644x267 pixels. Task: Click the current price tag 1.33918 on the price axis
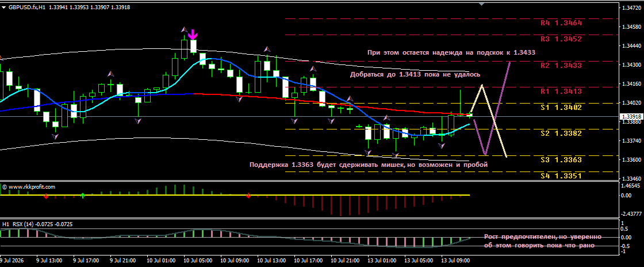631,117
